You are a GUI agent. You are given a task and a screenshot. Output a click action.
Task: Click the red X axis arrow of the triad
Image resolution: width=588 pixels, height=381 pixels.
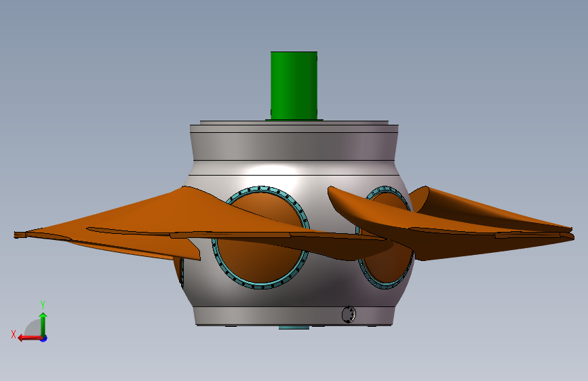coord(29,338)
